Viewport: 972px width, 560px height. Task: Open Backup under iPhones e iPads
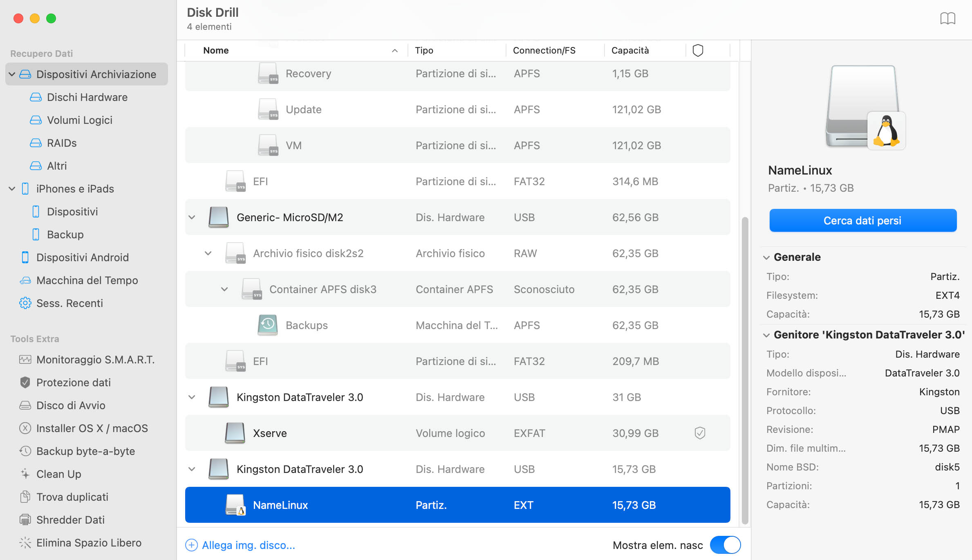(65, 235)
